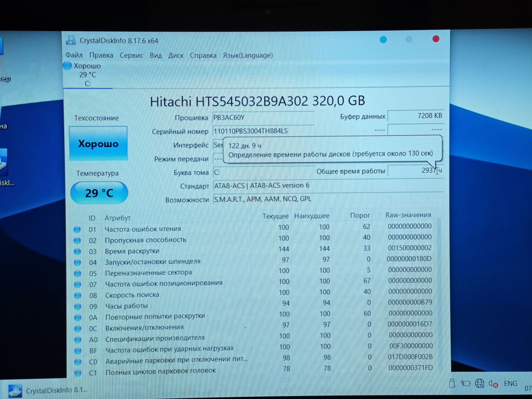Click the battery tray icon
532x399 pixels.
pos(465,383)
